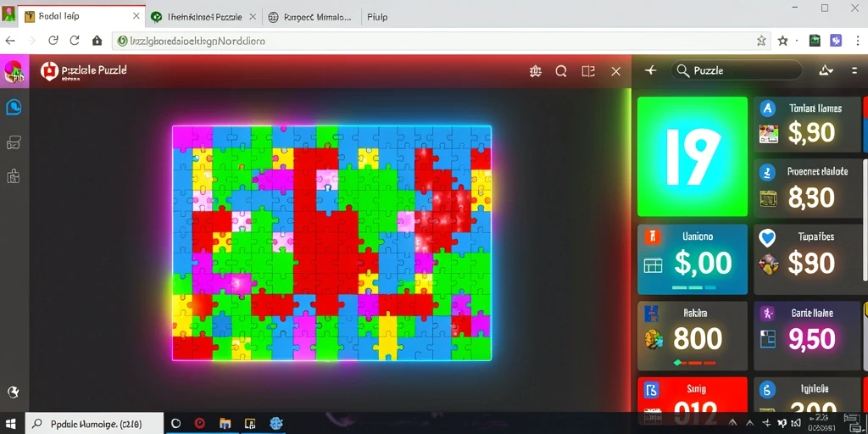Click the taskbar search box

[94, 424]
